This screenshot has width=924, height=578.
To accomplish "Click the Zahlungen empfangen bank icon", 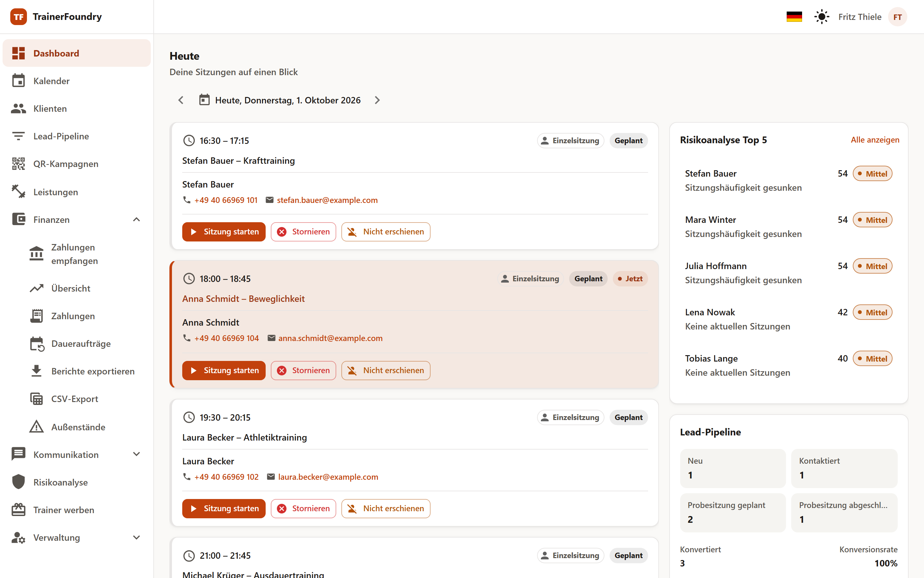I will point(37,254).
